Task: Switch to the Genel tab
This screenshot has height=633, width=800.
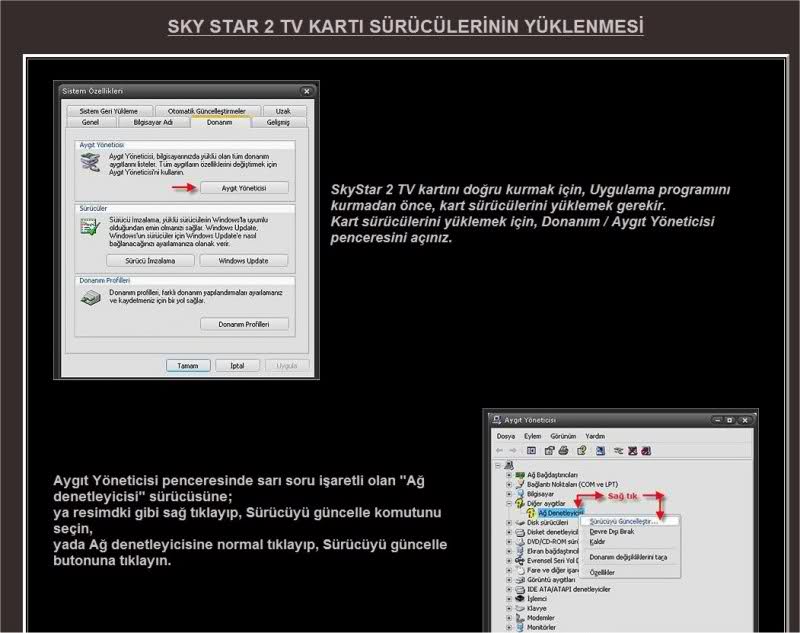Action: coord(93,123)
